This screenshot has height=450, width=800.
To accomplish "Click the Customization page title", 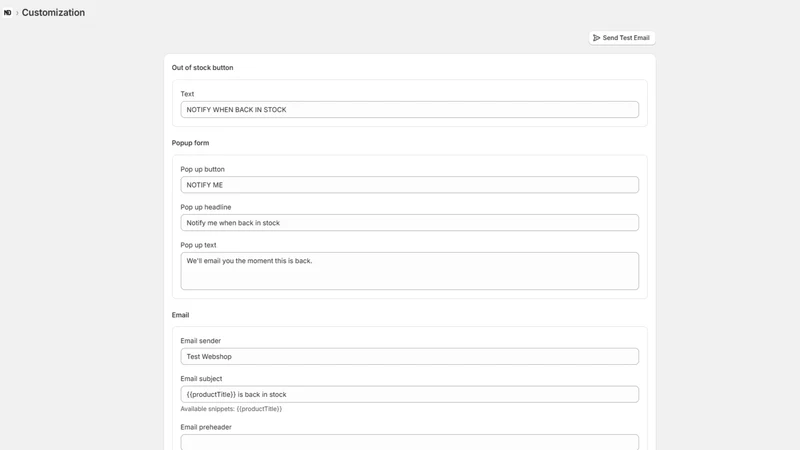I will pos(53,13).
